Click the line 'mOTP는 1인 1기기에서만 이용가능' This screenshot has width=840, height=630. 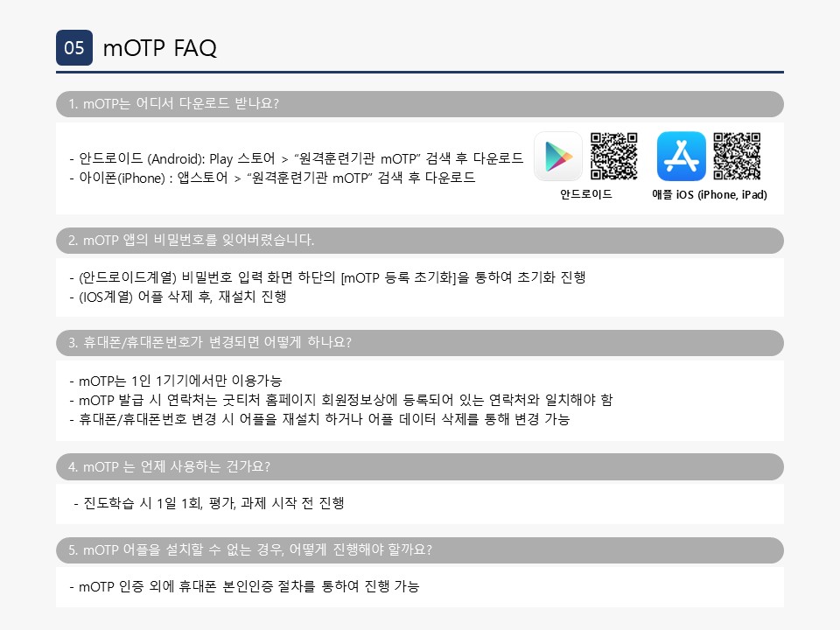(176, 381)
